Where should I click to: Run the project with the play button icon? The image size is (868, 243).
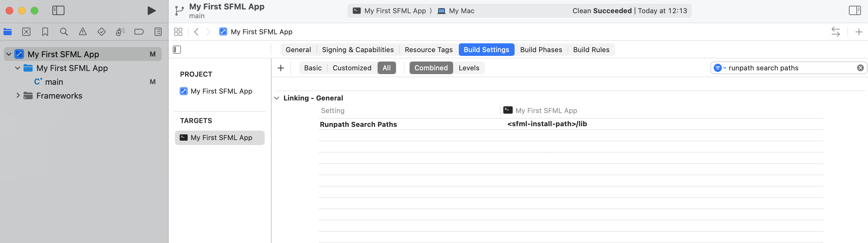click(x=151, y=10)
